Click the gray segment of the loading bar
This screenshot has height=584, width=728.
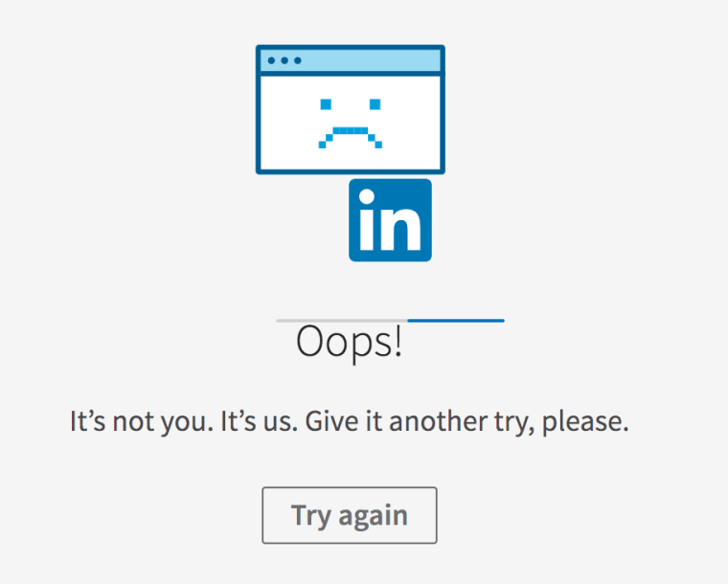341,320
